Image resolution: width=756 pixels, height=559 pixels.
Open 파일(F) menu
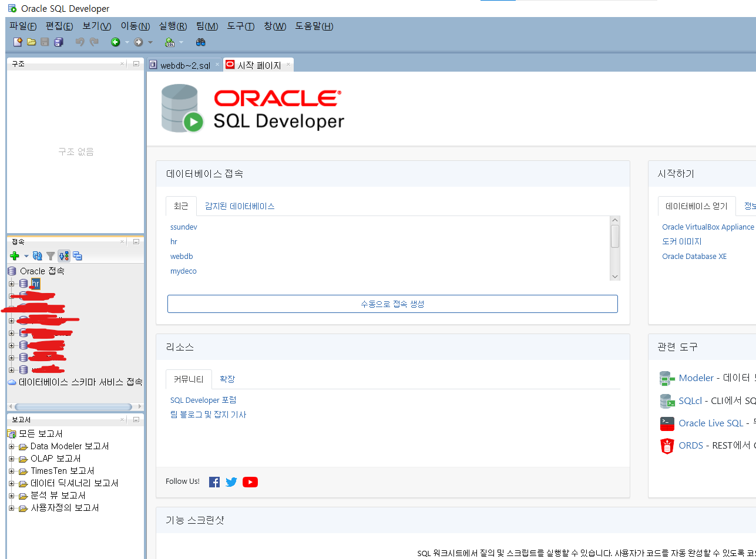[23, 26]
